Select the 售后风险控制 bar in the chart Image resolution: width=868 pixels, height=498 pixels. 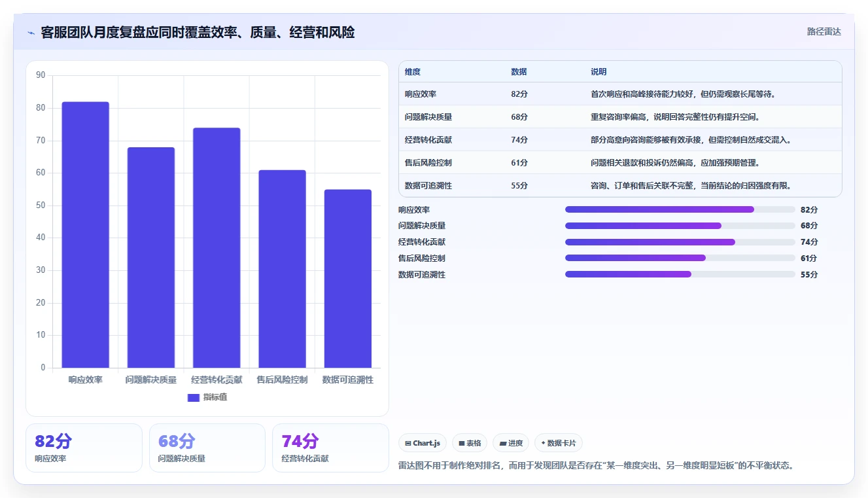pyautogui.click(x=282, y=269)
